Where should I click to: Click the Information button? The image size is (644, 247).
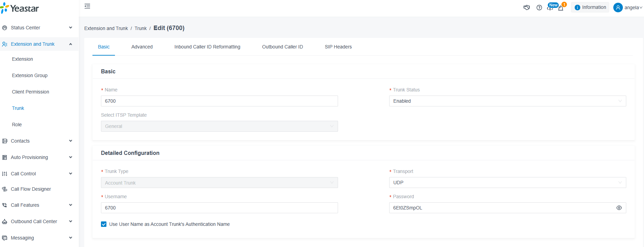coord(590,8)
